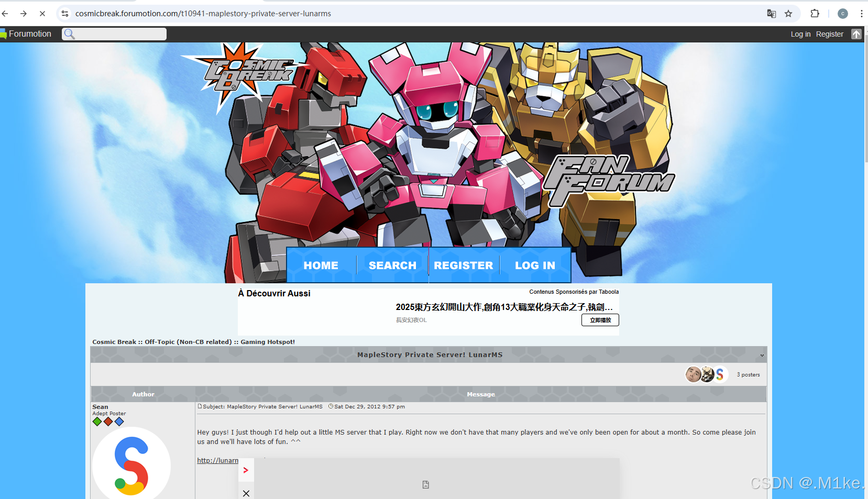Open the http://lunarm link in post
The height and width of the screenshot is (499, 868).
click(217, 461)
